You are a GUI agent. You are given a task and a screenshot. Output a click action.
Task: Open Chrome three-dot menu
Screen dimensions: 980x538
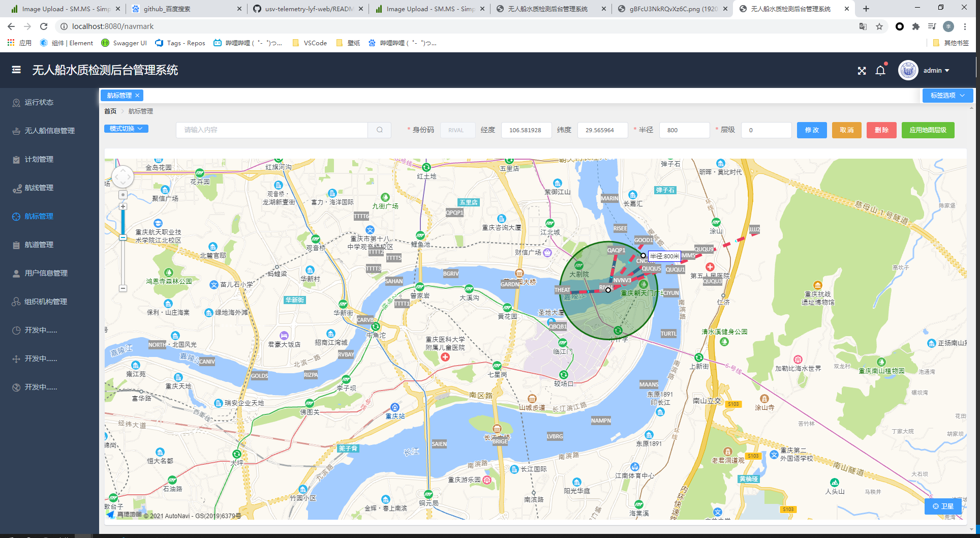pos(965,26)
